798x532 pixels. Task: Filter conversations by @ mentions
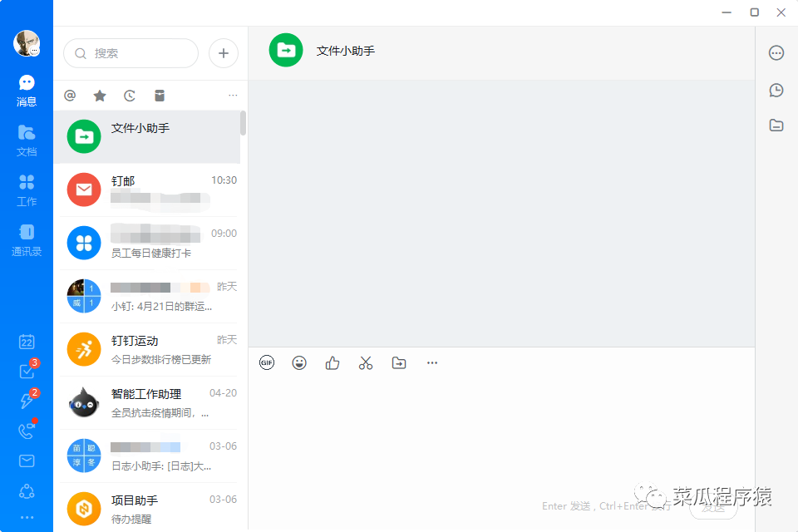click(x=70, y=96)
